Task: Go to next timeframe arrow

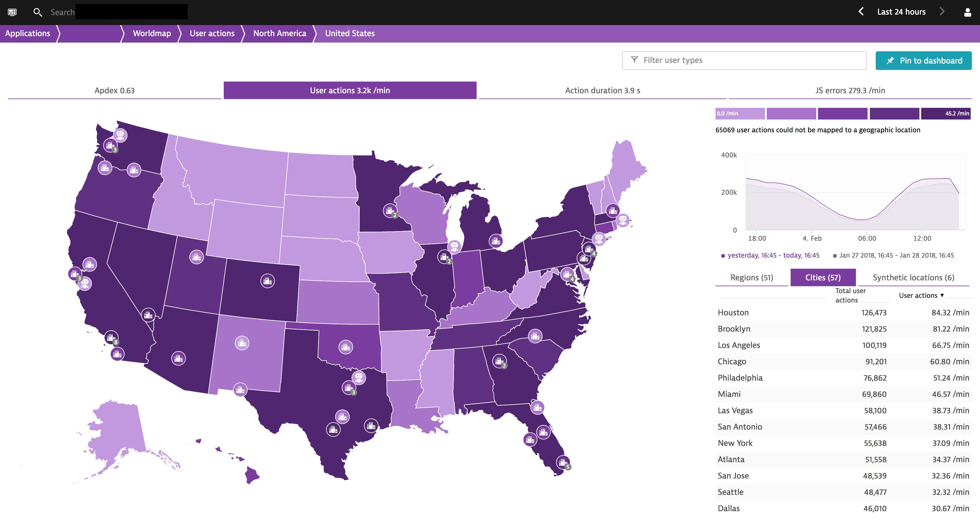Action: (942, 11)
